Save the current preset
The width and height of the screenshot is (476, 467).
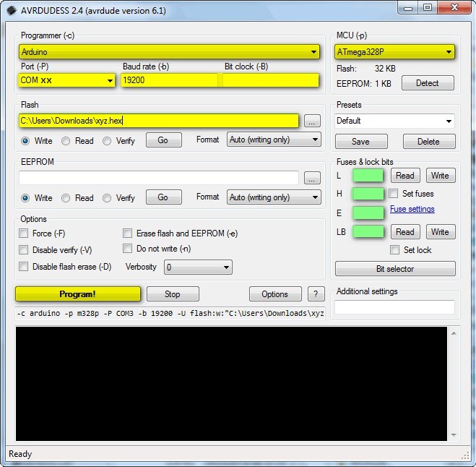(x=361, y=142)
